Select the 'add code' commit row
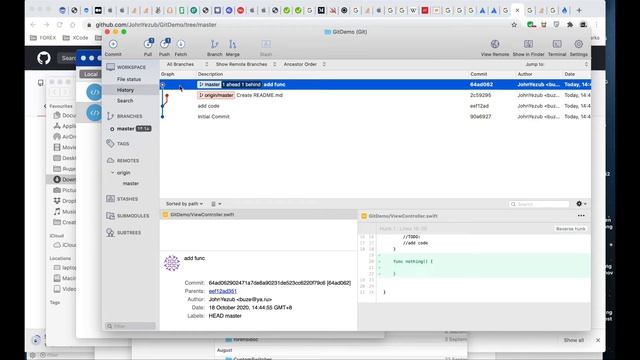The width and height of the screenshot is (640, 360). (x=375, y=106)
